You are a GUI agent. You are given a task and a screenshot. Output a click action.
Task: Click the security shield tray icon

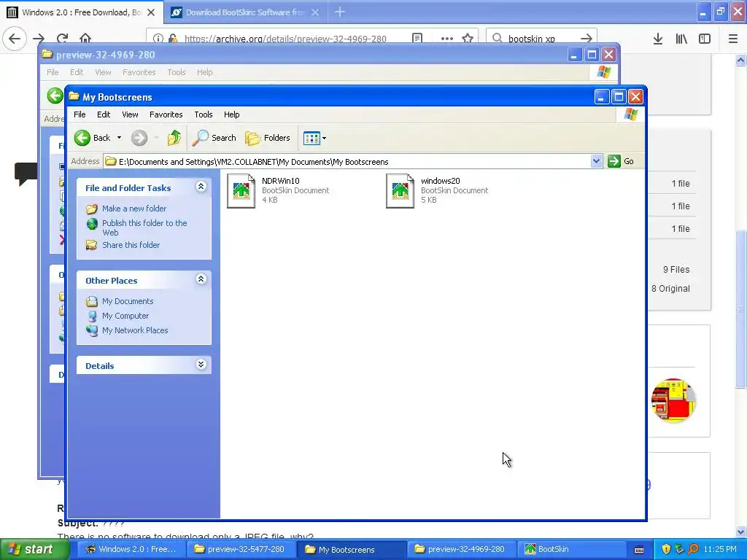pyautogui.click(x=666, y=550)
